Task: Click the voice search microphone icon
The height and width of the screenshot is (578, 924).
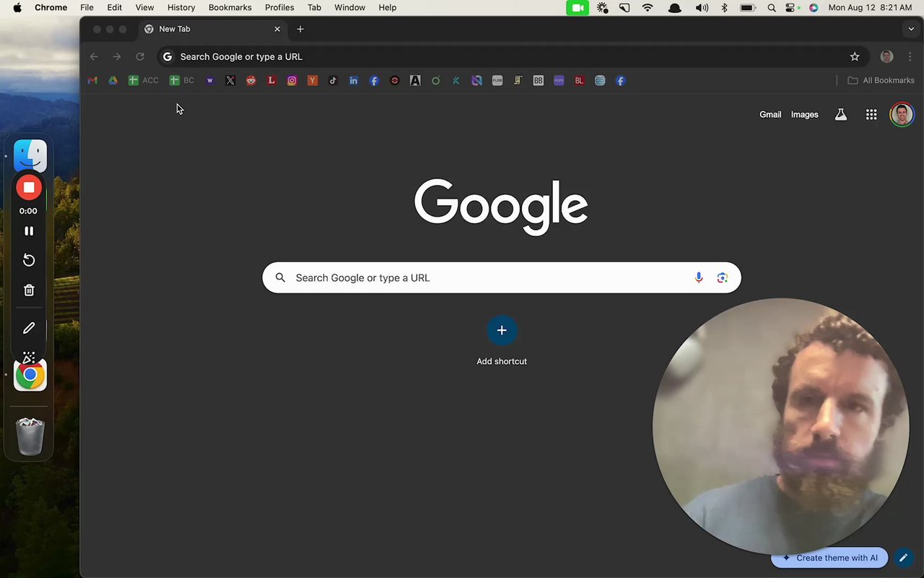Action: tap(699, 277)
